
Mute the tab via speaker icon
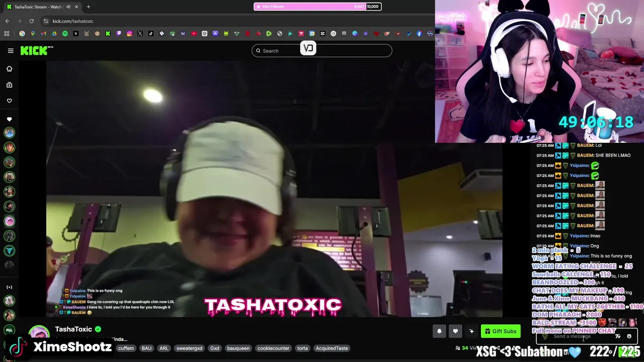(68, 7)
